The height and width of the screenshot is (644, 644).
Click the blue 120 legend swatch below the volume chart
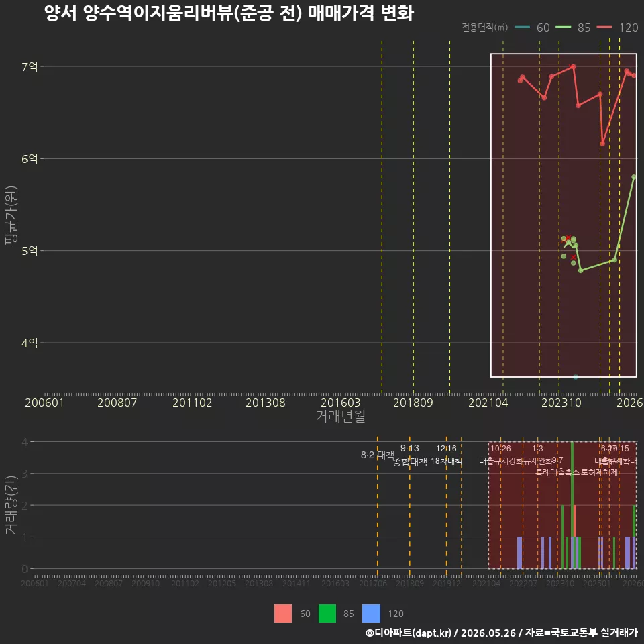pyautogui.click(x=371, y=613)
